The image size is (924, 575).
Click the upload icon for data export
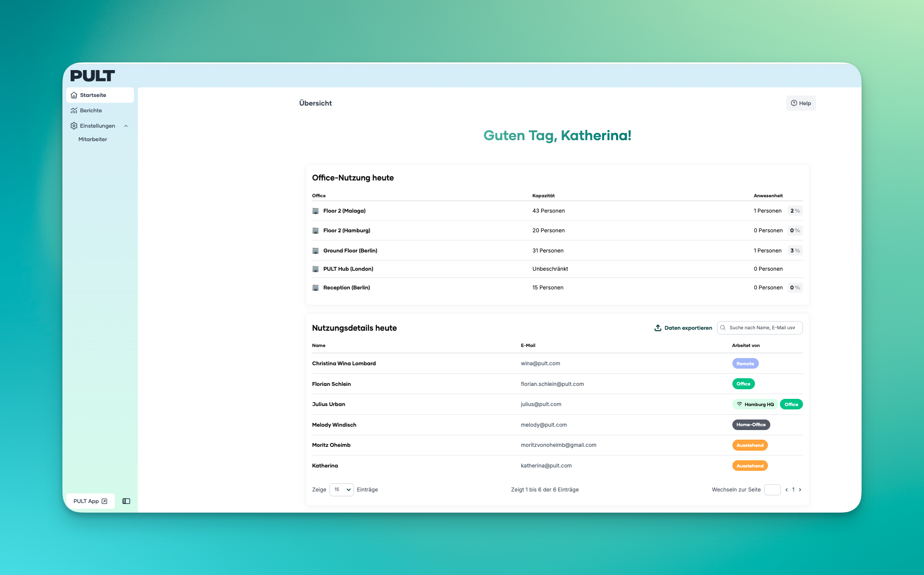tap(657, 328)
